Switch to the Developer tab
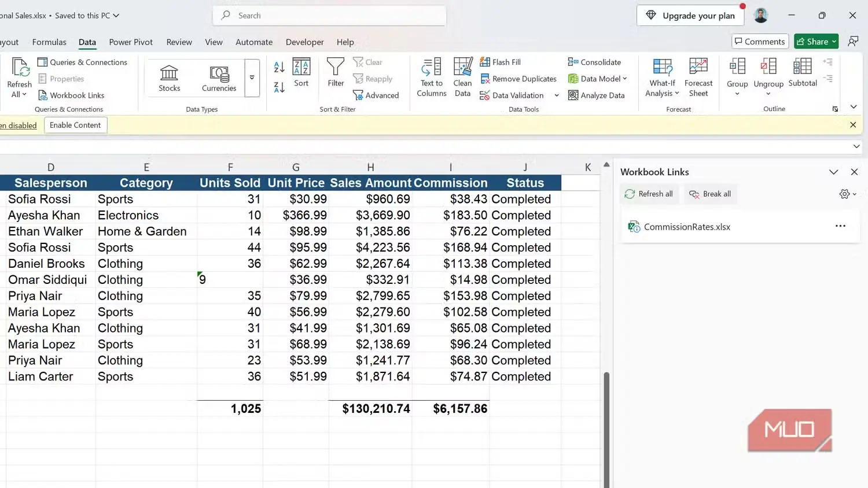Viewport: 868px width, 488px height. point(304,42)
